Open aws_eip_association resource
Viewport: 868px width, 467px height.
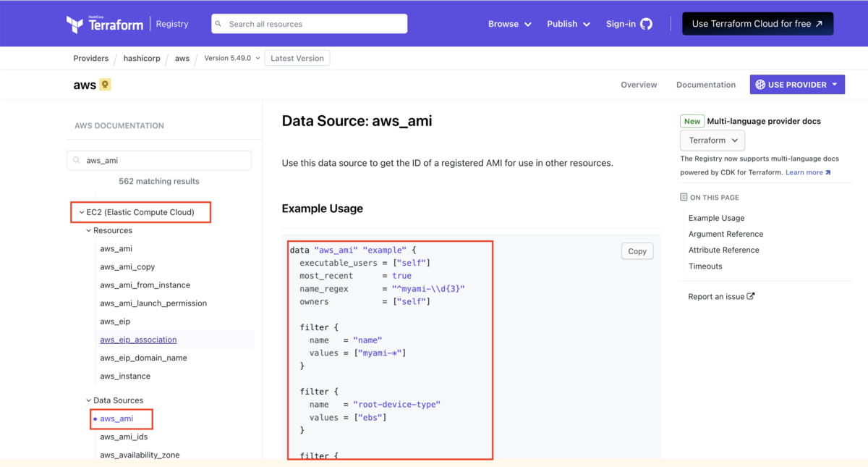138,340
